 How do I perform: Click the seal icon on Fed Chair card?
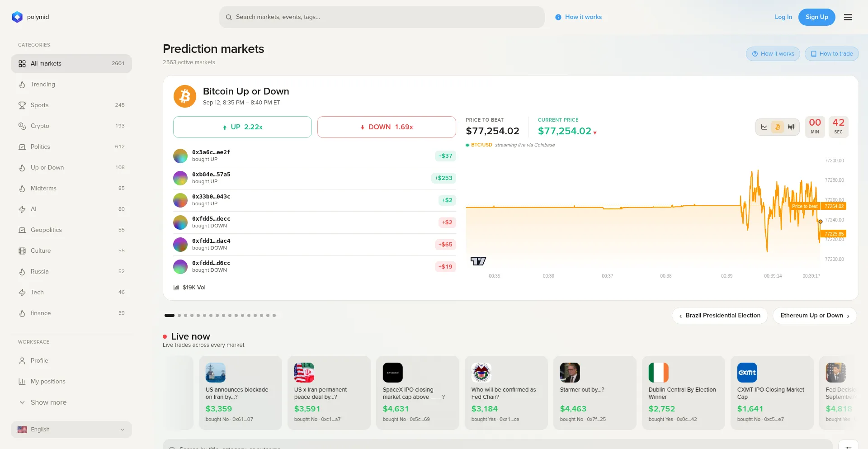tap(481, 373)
